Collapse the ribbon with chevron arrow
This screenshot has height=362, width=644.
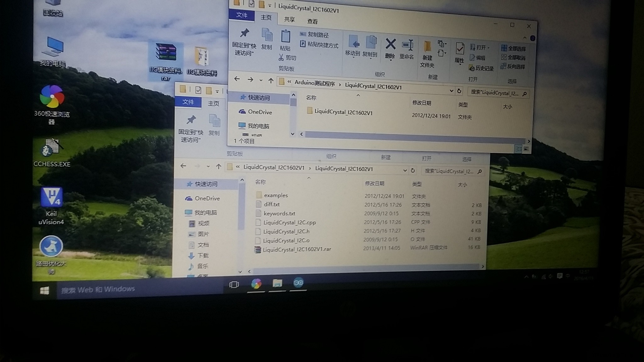[x=524, y=38]
